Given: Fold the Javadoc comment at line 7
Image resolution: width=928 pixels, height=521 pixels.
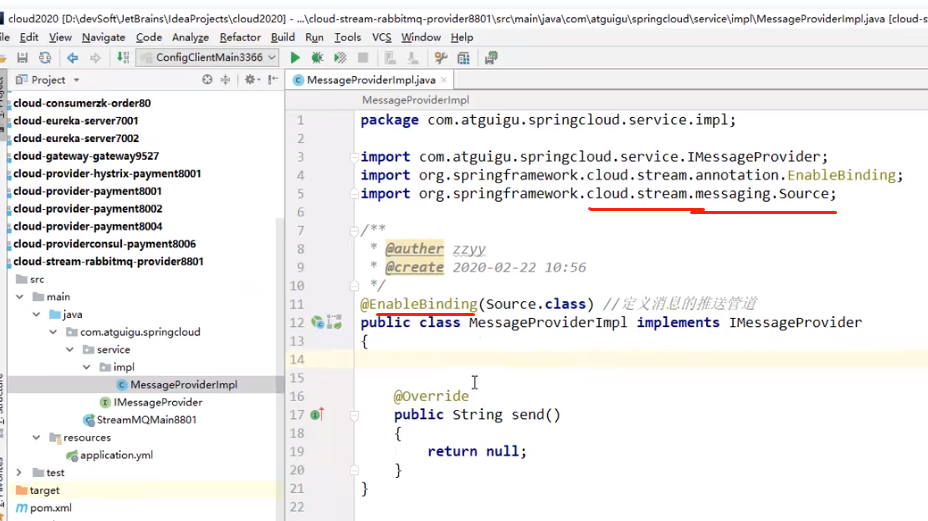Looking at the screenshot, I should coord(354,231).
